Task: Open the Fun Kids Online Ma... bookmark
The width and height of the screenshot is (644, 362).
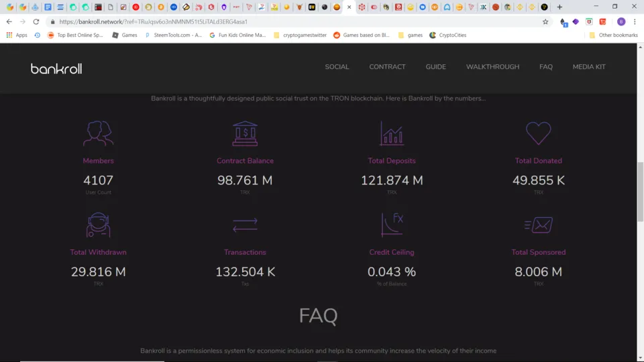Action: point(237,36)
